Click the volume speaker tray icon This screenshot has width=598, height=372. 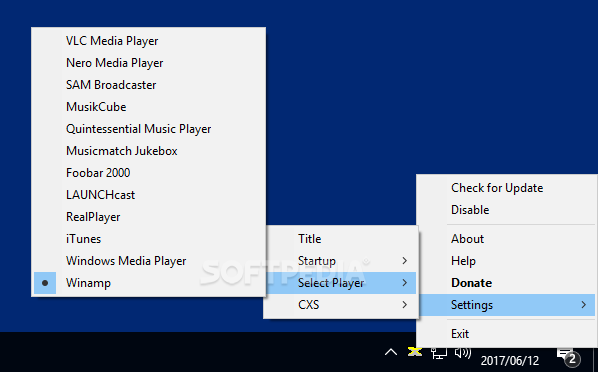tap(463, 353)
